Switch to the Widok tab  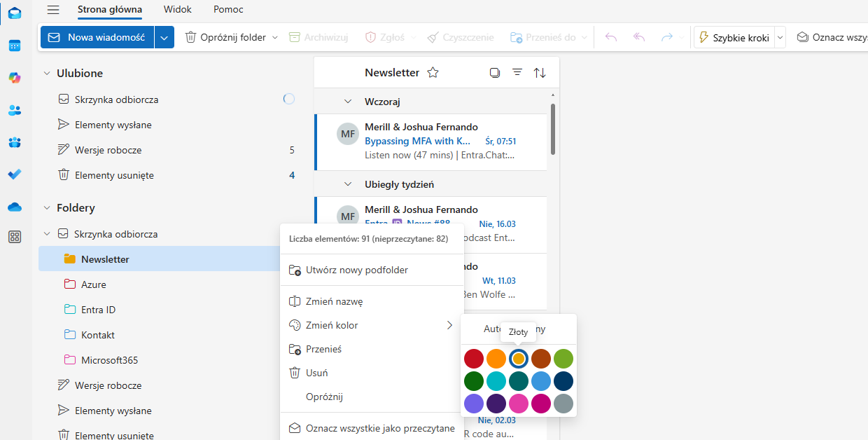pos(177,10)
